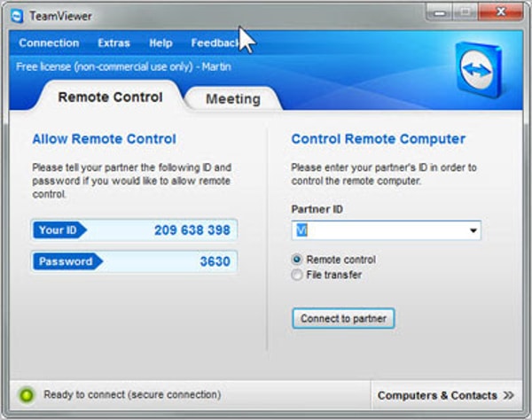The width and height of the screenshot is (532, 420).
Task: Open the Connection menu
Action: [49, 43]
